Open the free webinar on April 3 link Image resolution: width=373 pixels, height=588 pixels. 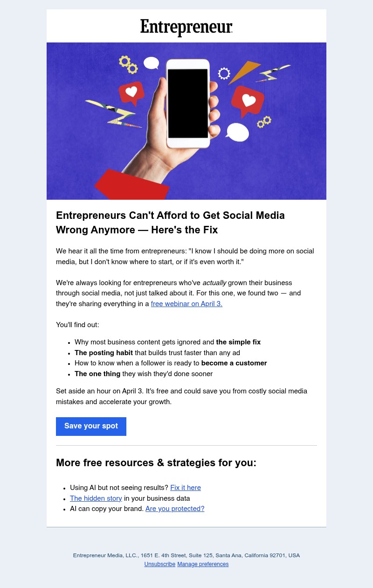[x=186, y=304]
